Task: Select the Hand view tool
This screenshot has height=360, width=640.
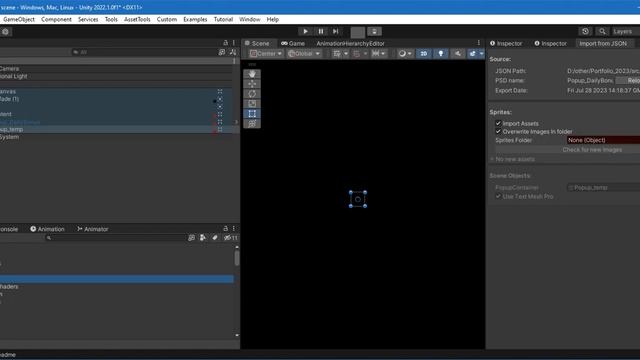Action: pos(252,74)
